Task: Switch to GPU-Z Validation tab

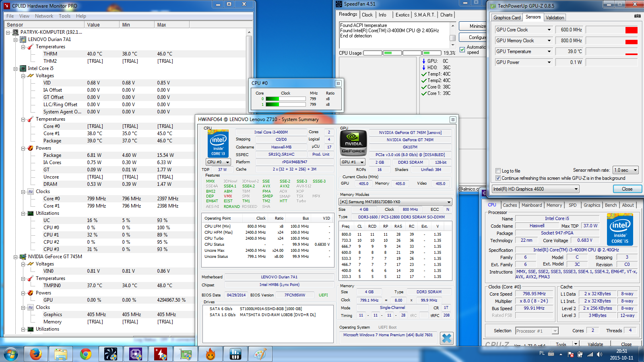Action: coord(555,18)
